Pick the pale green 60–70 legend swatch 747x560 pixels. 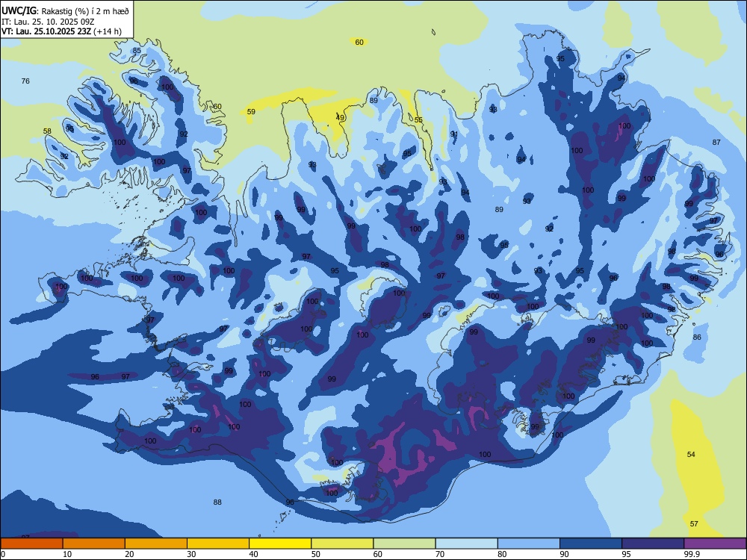point(404,544)
